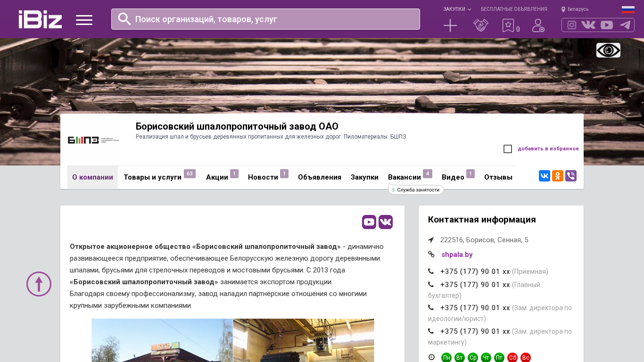The width and height of the screenshot is (644, 362).
Task: Click the 'добавить в избранное' link text
Action: tap(548, 149)
